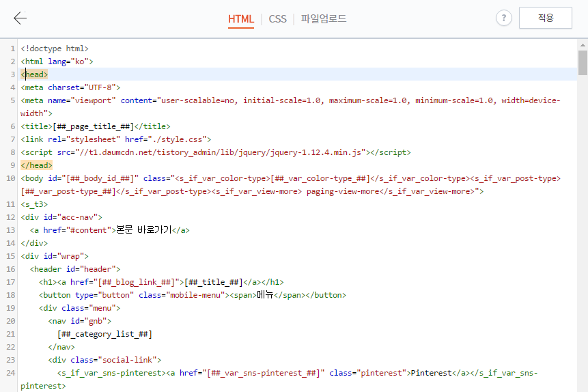Click the meta charset="UTF-8" line
The height and width of the screenshot is (392, 588).
click(70, 87)
